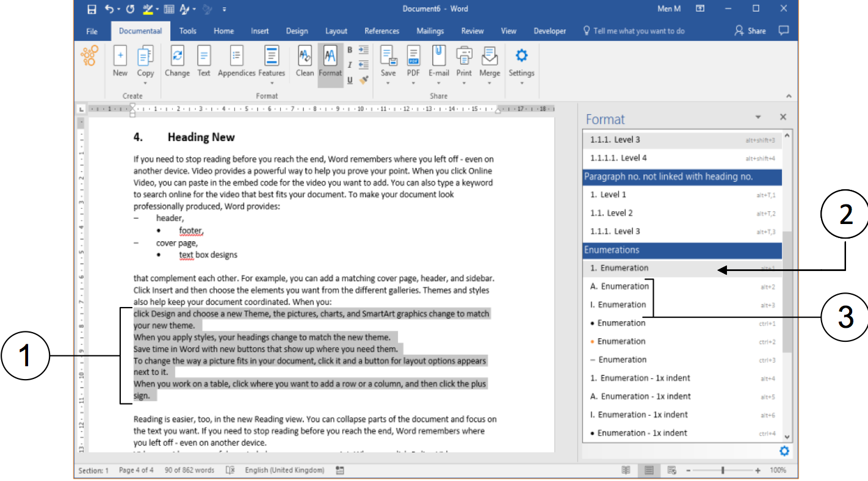The width and height of the screenshot is (868, 481).
Task: Click the Share button
Action: [x=751, y=31]
